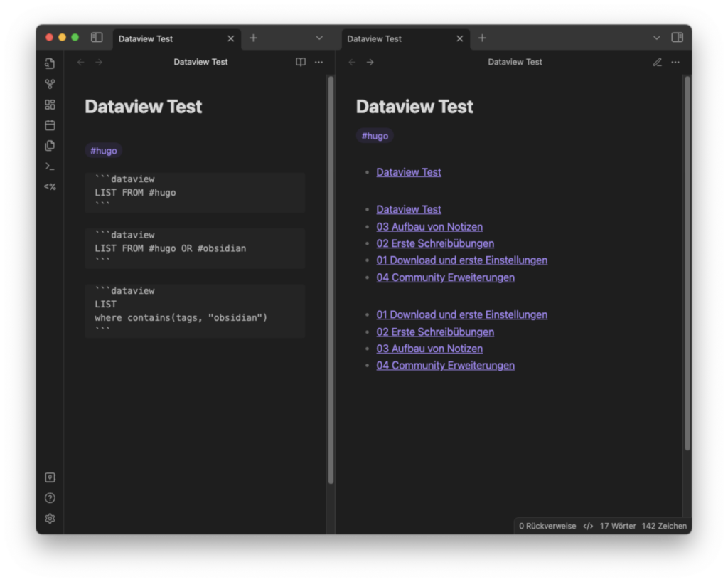Open the templates icon in ribbon
This screenshot has width=728, height=582.
pyautogui.click(x=50, y=146)
